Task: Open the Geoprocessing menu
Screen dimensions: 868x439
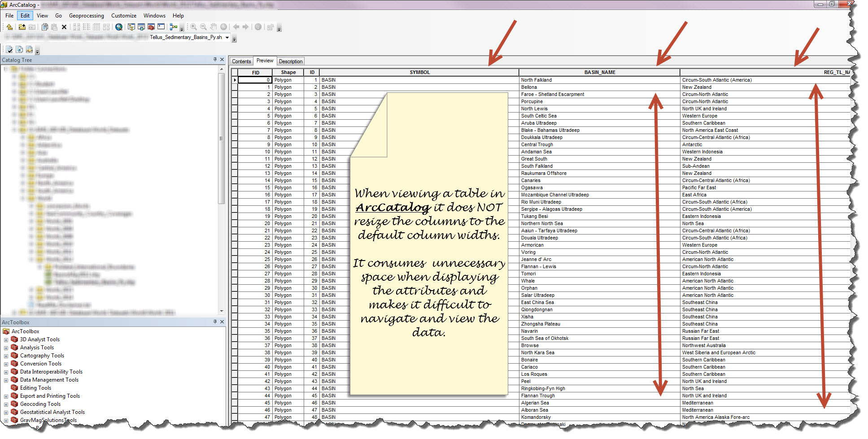Action: (x=87, y=15)
